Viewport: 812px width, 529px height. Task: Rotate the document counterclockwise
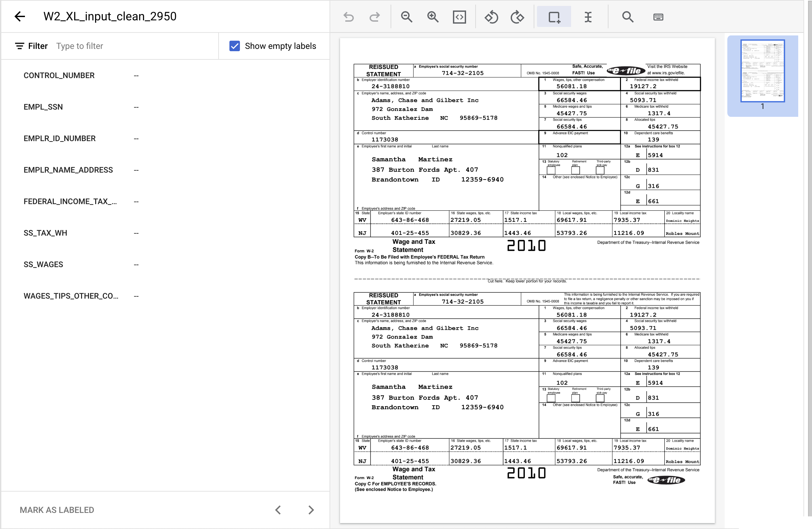(x=491, y=16)
